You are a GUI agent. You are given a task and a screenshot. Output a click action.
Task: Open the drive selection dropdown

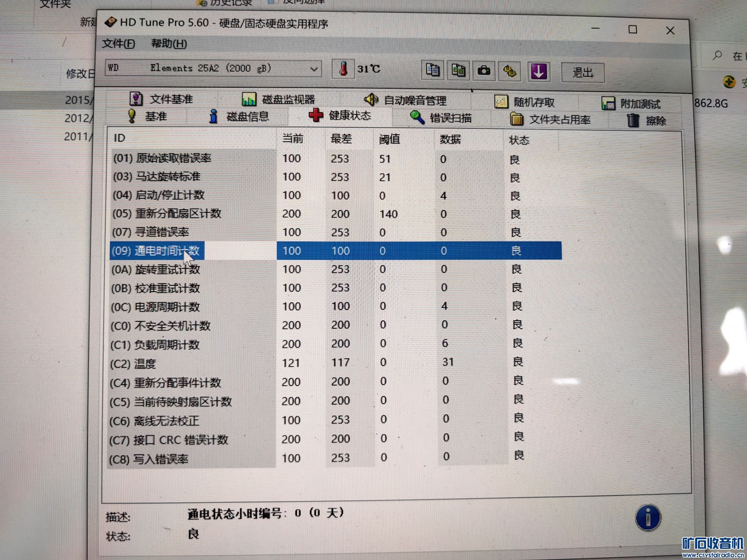click(314, 69)
